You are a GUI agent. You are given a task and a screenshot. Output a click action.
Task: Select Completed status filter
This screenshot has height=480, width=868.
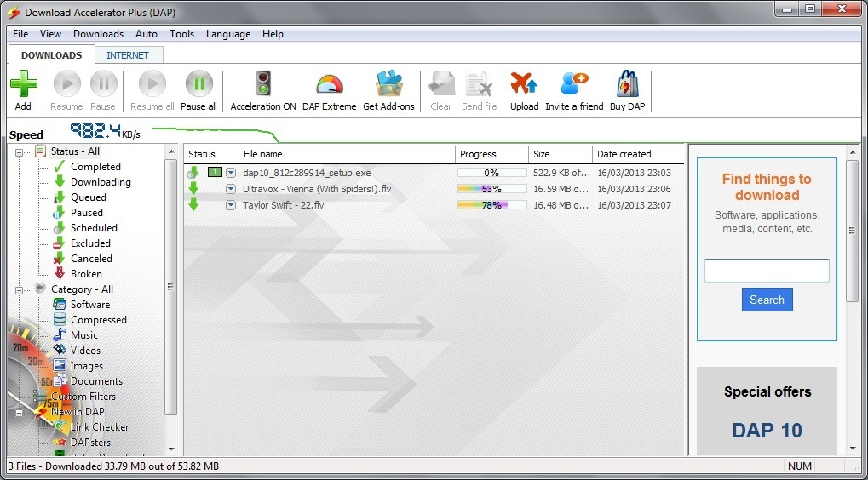pyautogui.click(x=95, y=167)
